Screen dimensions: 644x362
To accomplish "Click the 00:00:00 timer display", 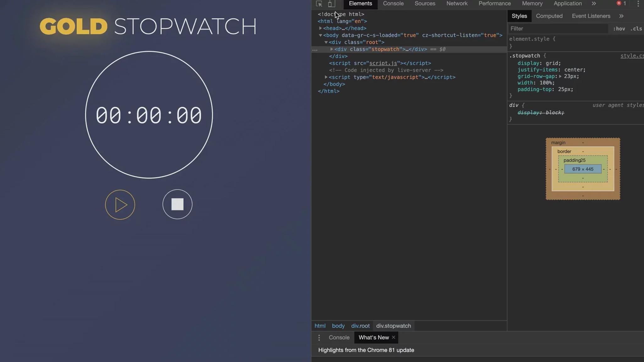I will click(x=149, y=115).
